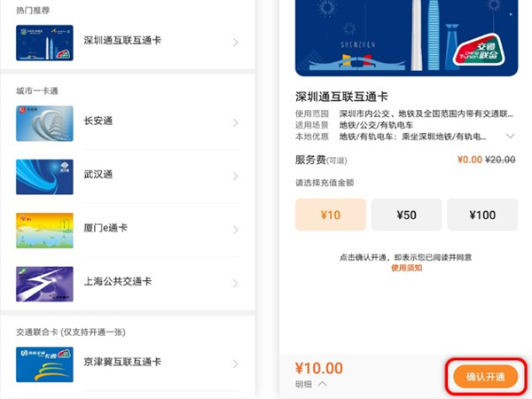This screenshot has width=532, height=399.
Task: Tap the 上海公共交通卡 card icon
Action: pos(44,283)
